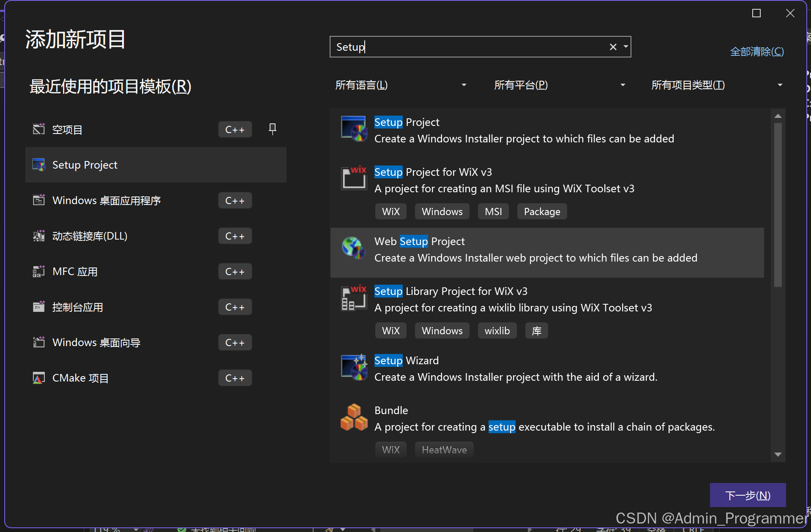Click the CMake 项目 template icon
This screenshot has height=532, width=811.
click(39, 378)
